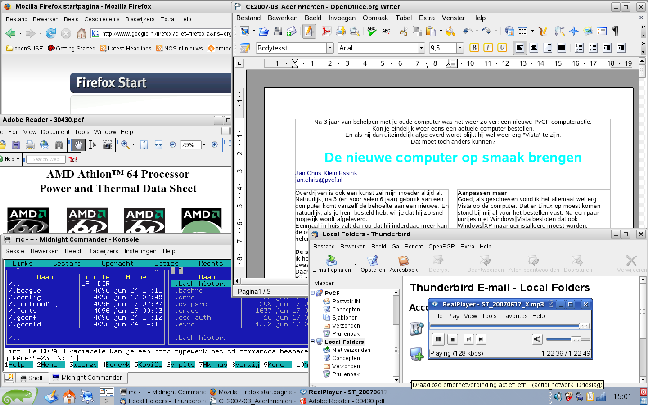Viewport: 648px width, 405px height.
Task: Click the Getting Started bookmark in Firefox
Action: (x=71, y=48)
